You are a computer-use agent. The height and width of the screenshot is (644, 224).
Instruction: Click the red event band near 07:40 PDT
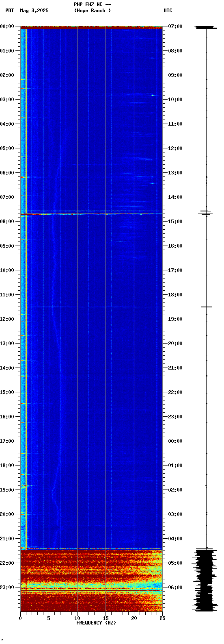pyautogui.click(x=91, y=213)
